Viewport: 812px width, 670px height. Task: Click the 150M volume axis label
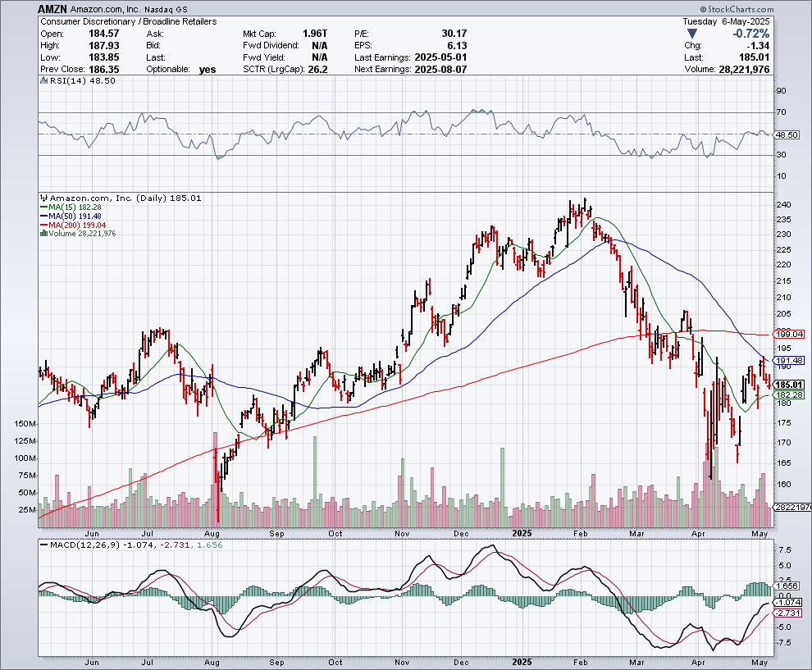25,423
